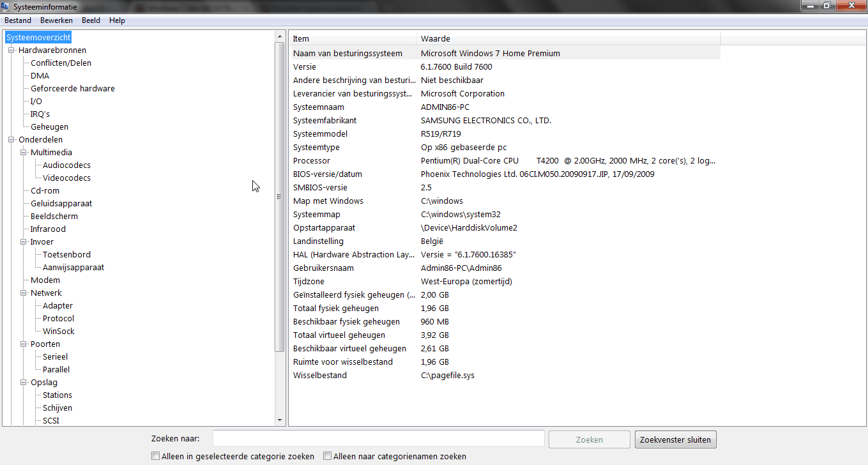Image resolution: width=868 pixels, height=465 pixels.
Task: Select the Versie row
Action: 505,67
